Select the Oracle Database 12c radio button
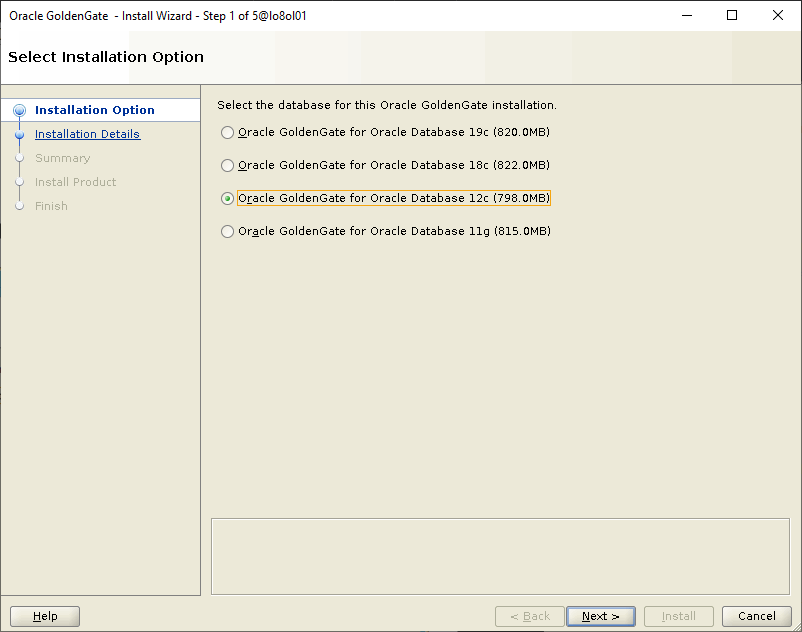 coord(228,198)
